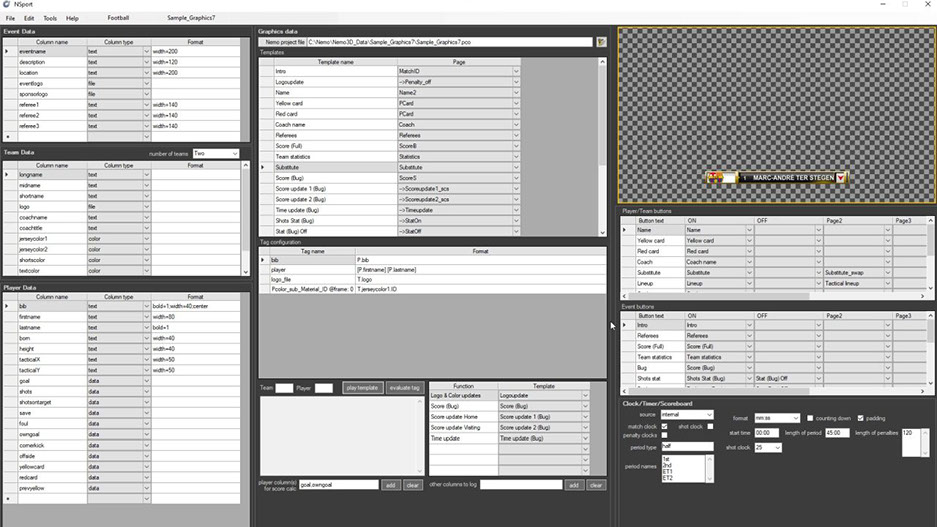Screen dimensions: 937x527
Task: Enable the penalty clocks checkbox
Action: [664, 436]
